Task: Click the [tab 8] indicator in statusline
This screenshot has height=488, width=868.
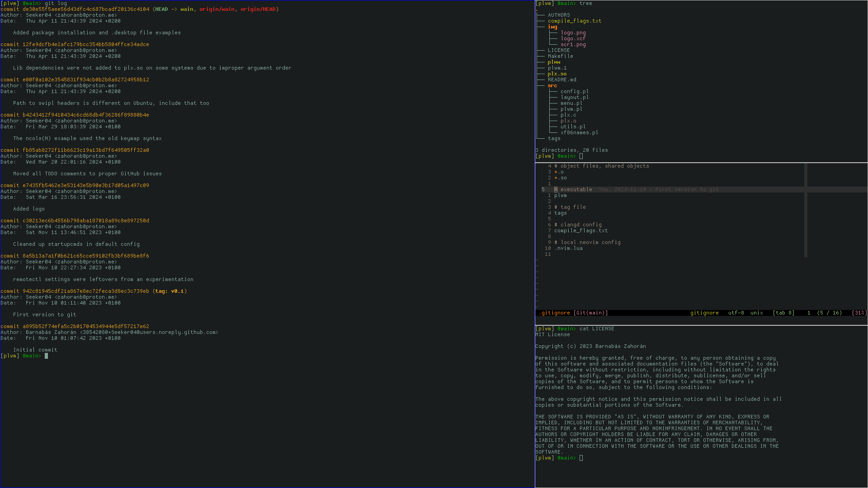Action: [x=783, y=313]
